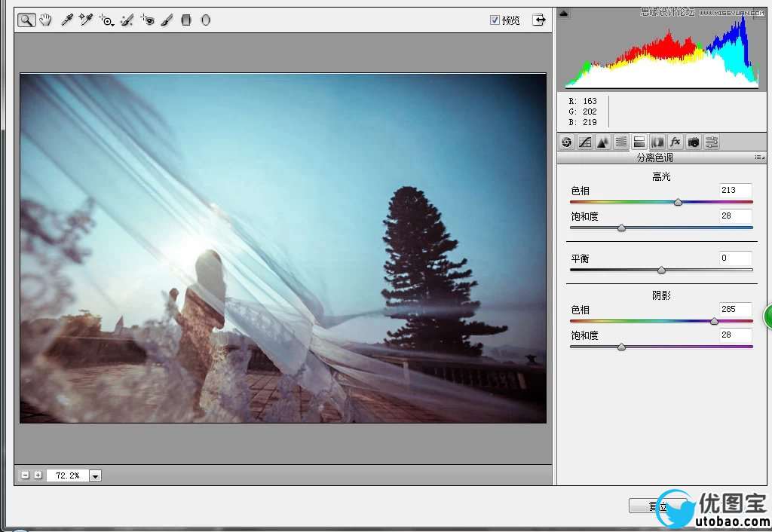Viewport: 772px width, 532px height.
Task: Select the Spot Removal tool
Action: (127, 20)
